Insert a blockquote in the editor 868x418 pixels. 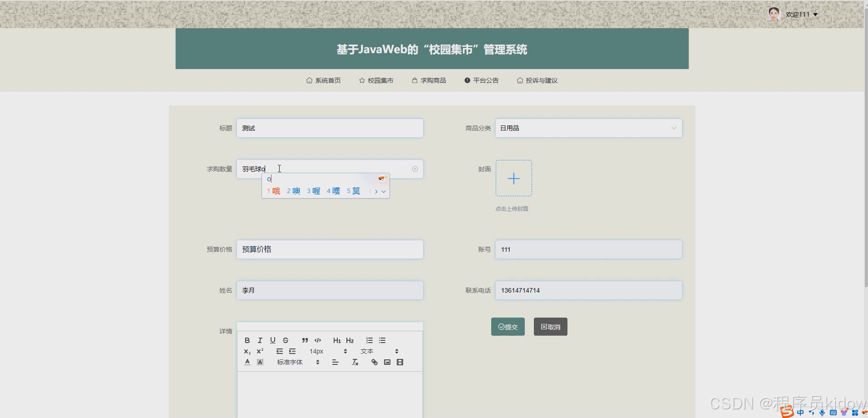pyautogui.click(x=304, y=340)
